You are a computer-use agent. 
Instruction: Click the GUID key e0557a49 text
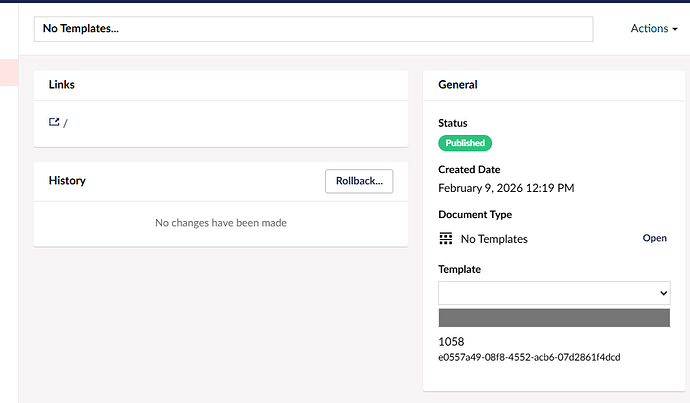(529, 357)
